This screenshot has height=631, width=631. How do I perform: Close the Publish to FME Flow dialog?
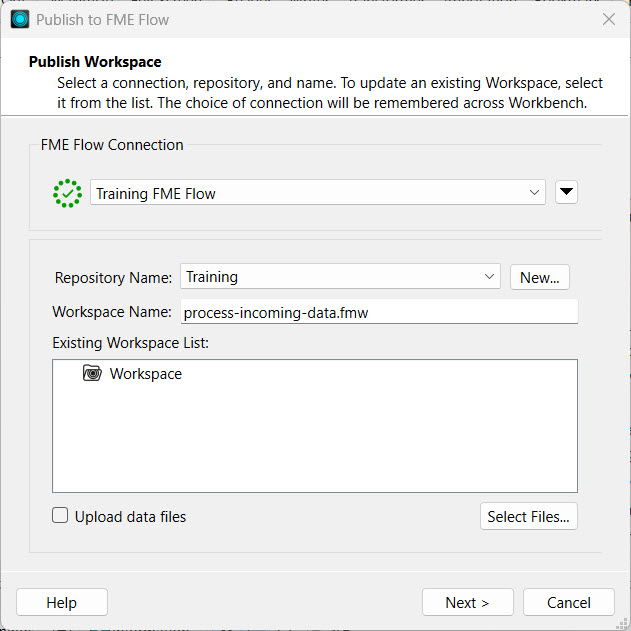[x=608, y=19]
